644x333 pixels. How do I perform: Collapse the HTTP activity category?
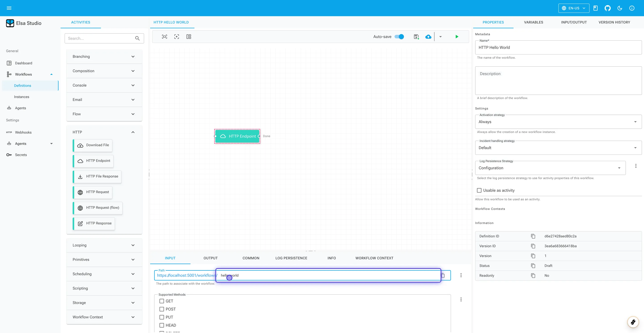click(x=104, y=132)
